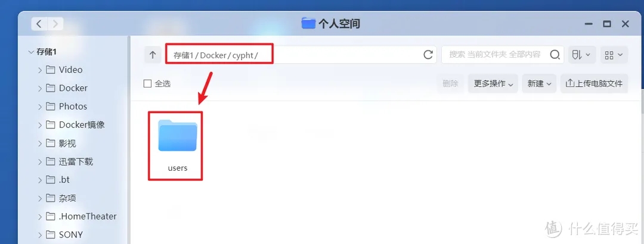Viewport: 644px width, 244px height.
Task: Click 上传电脑文件 upload button
Action: click(x=594, y=84)
